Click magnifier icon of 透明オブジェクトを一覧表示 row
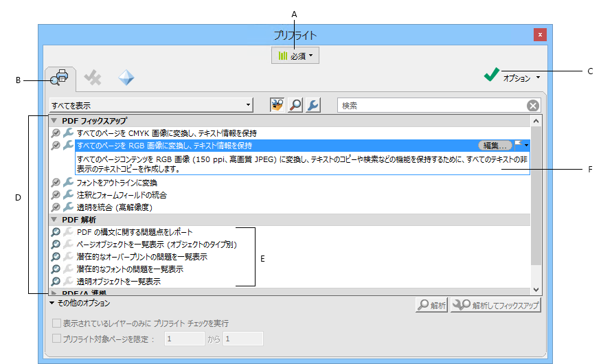601x364 pixels. (x=56, y=282)
